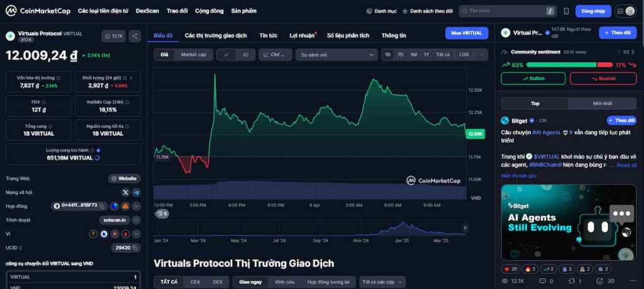Screen dimensions: 644x289
Task: Open the 'So sánh với' compare dropdown
Action: pos(336,55)
